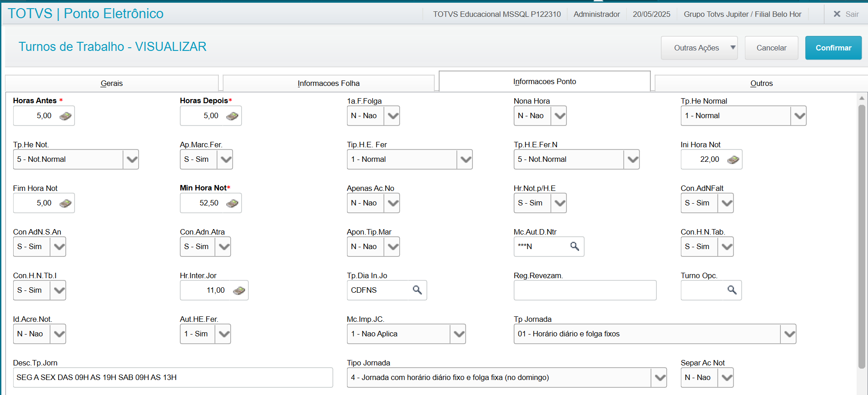Open the Informacoes Folha tab
This screenshot has height=395, width=868.
(328, 83)
